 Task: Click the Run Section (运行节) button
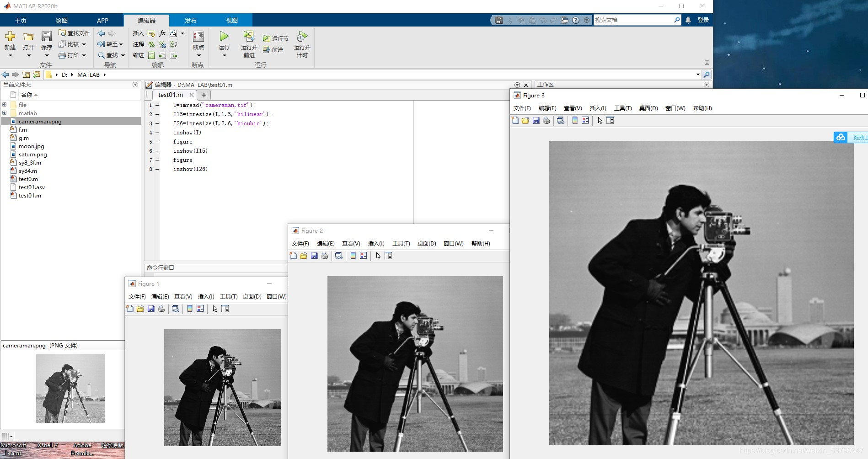click(x=275, y=38)
